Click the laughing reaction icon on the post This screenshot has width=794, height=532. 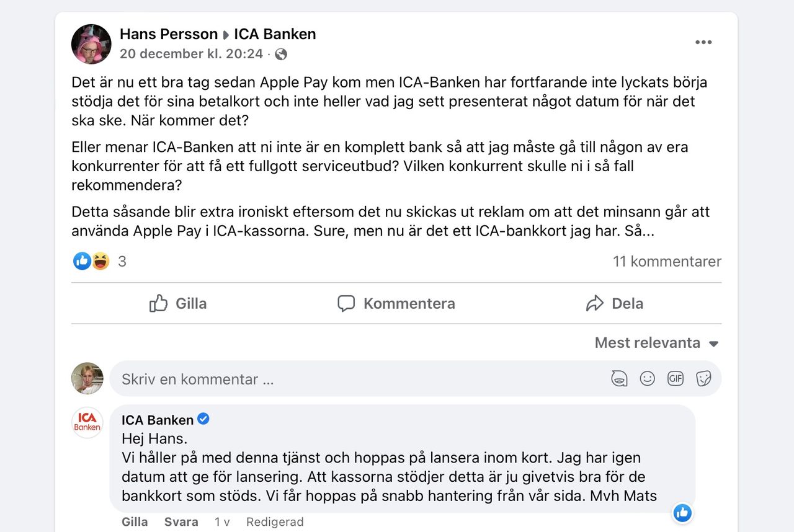(x=99, y=261)
